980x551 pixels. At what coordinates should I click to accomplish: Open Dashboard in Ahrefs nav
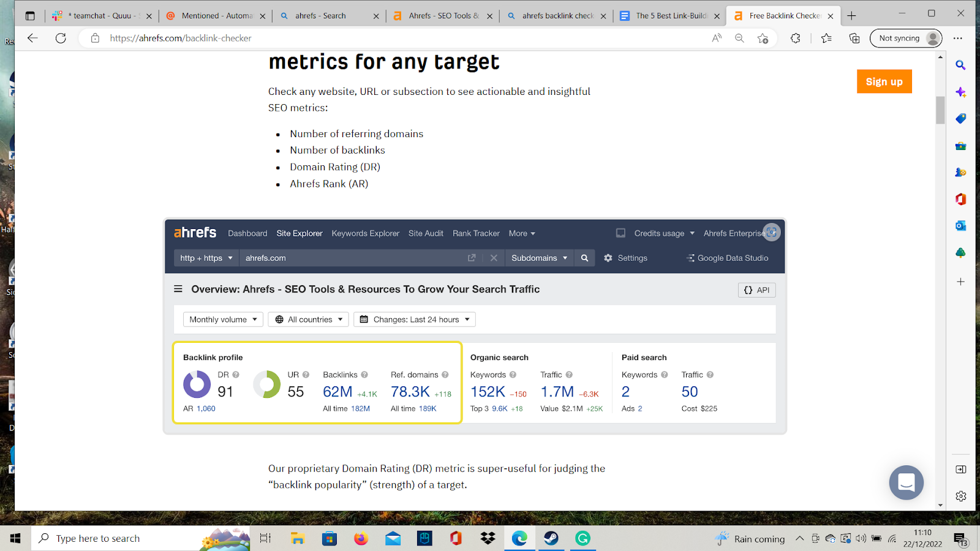[247, 233]
